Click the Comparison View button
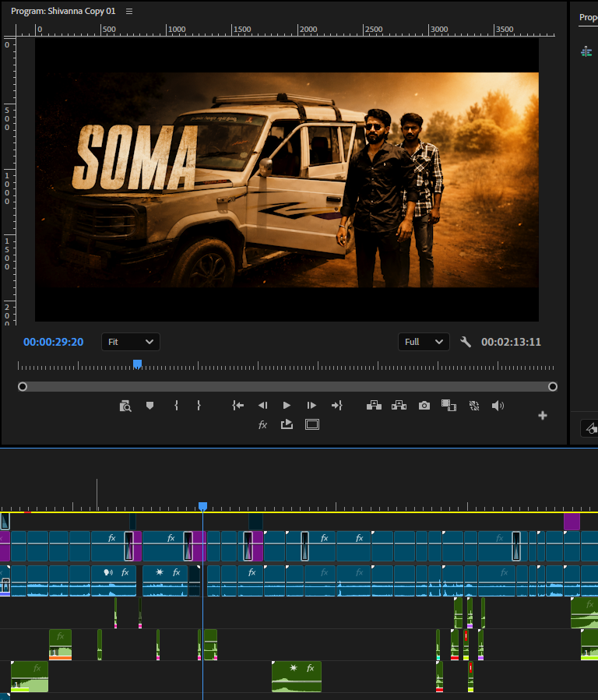This screenshot has width=598, height=700. tap(448, 406)
